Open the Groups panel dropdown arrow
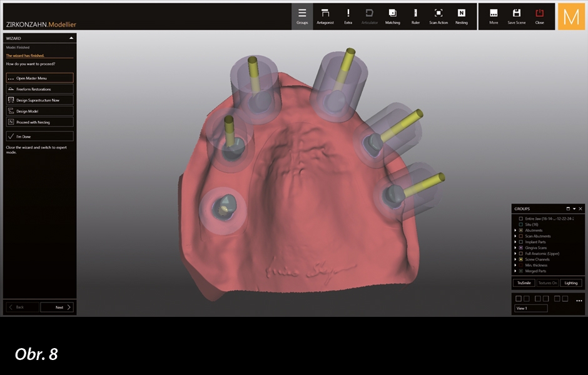Viewport: 588px width, 375px height. point(574,209)
